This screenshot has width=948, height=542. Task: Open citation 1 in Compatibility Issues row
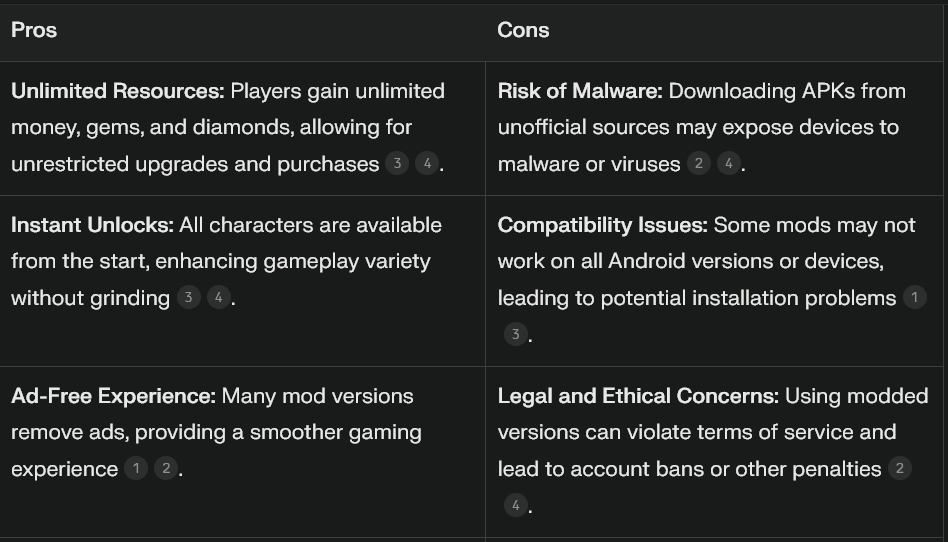(915, 298)
